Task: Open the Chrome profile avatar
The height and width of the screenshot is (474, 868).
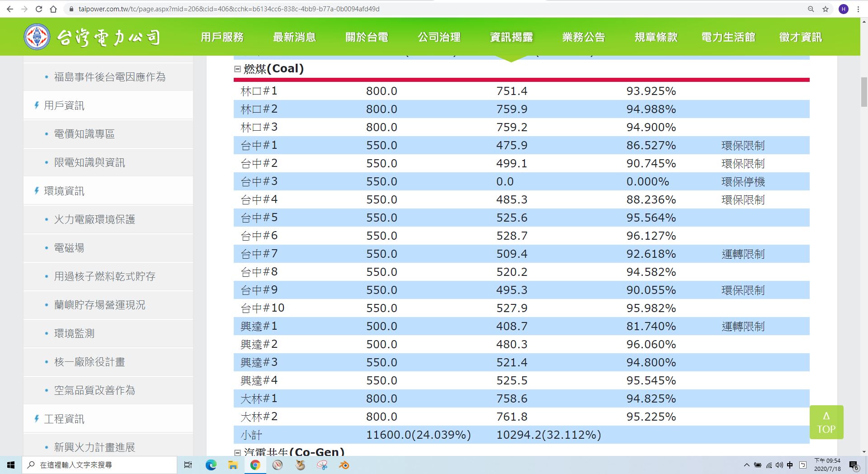Action: [x=844, y=9]
